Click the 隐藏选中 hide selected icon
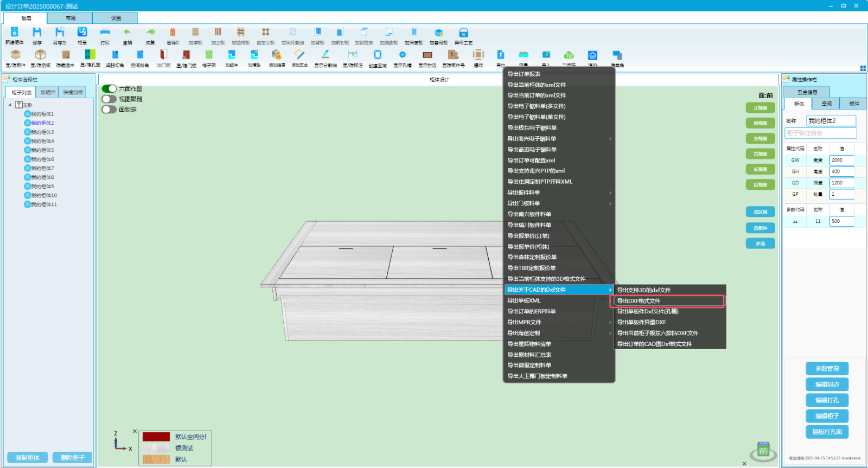Viewport: 868px width, 468px height. [x=65, y=55]
